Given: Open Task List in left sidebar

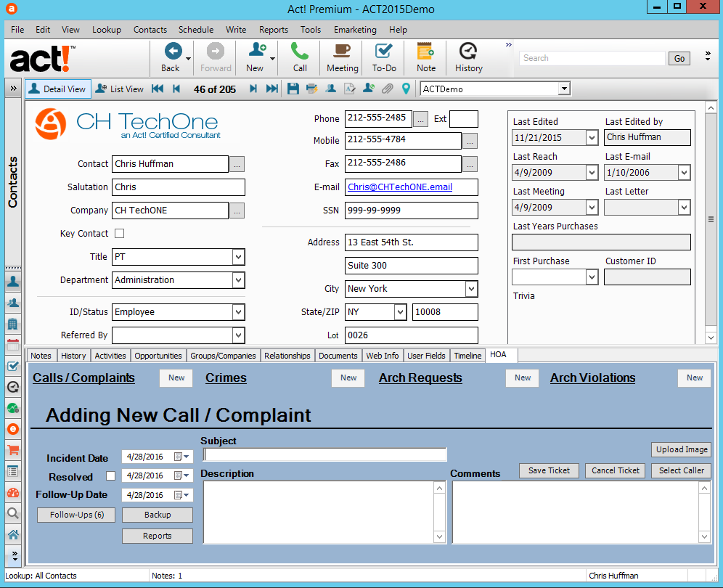Looking at the screenshot, I should pyautogui.click(x=13, y=366).
